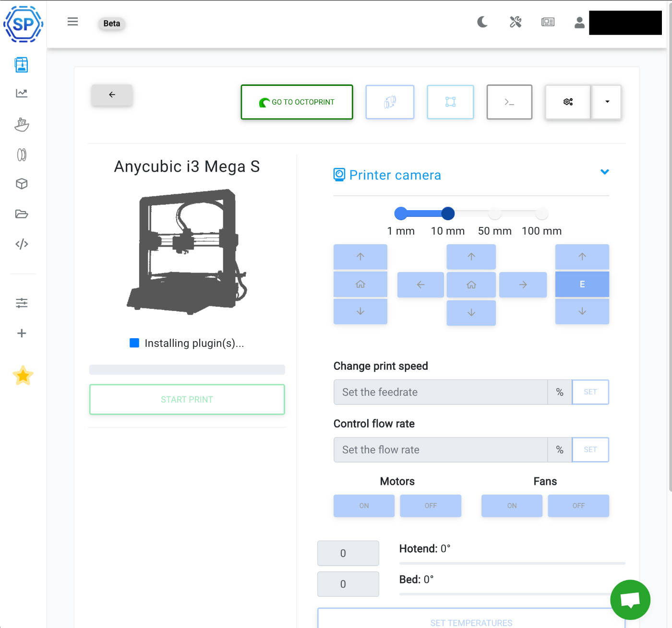The width and height of the screenshot is (672, 628).
Task: Move X axis left arrow
Action: (x=420, y=285)
